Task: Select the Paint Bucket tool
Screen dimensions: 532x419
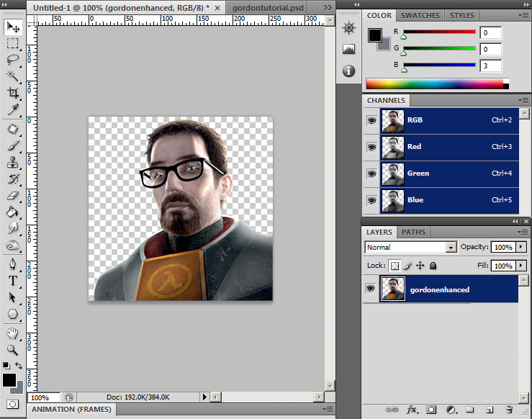Action: click(13, 212)
